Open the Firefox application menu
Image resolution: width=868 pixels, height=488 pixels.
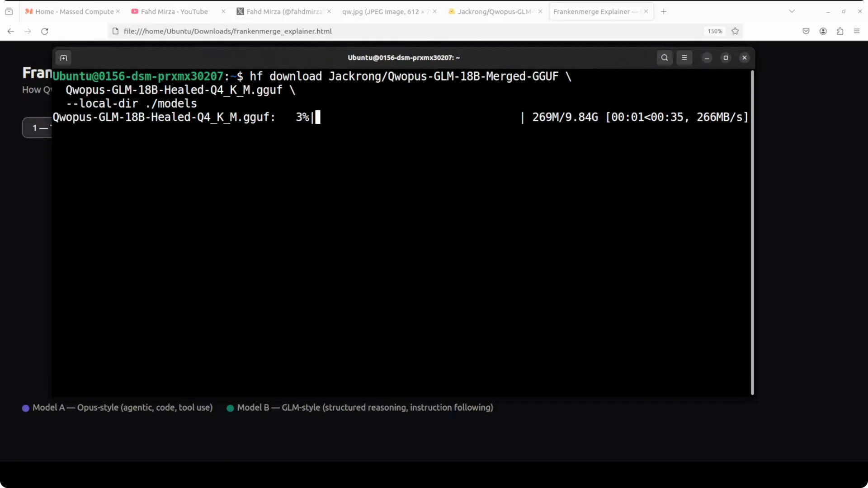pos(857,31)
